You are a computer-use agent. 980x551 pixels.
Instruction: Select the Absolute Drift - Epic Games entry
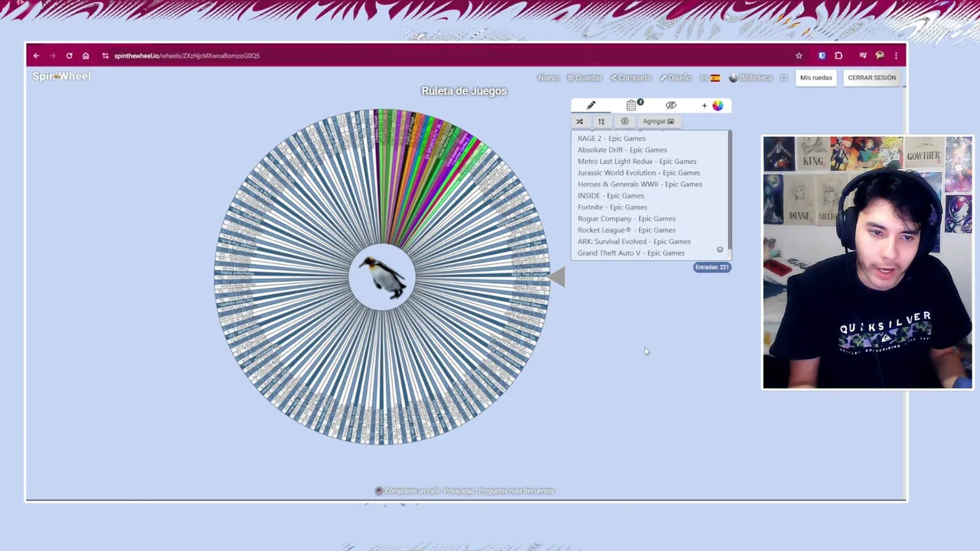point(622,150)
